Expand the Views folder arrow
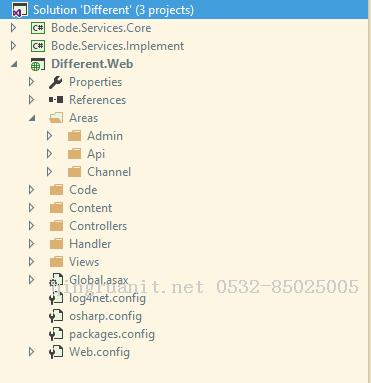Screen dimensions: 371x383 [x=31, y=262]
